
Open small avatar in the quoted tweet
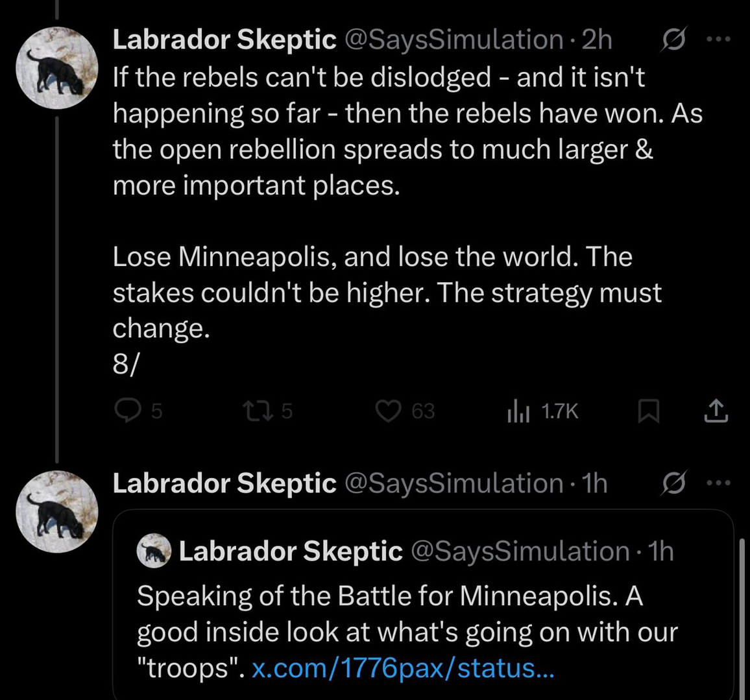click(x=154, y=551)
